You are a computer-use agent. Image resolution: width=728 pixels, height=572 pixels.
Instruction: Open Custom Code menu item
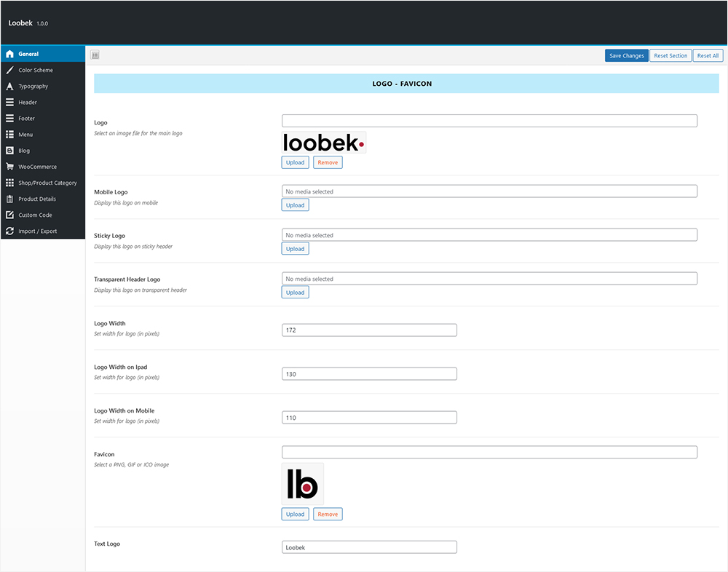43,215
